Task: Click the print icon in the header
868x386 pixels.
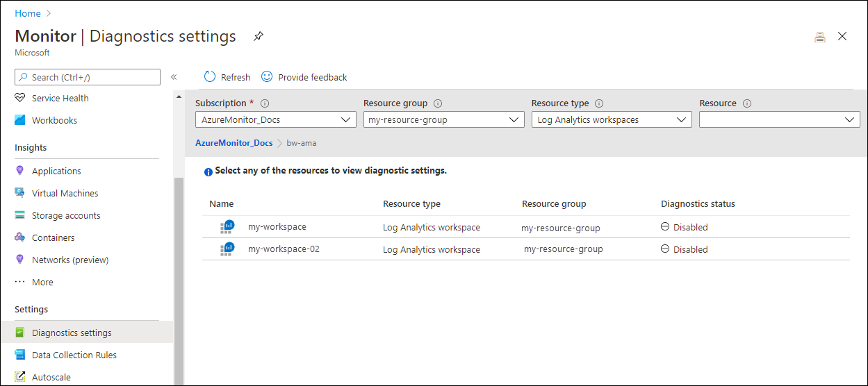Action: 820,37
